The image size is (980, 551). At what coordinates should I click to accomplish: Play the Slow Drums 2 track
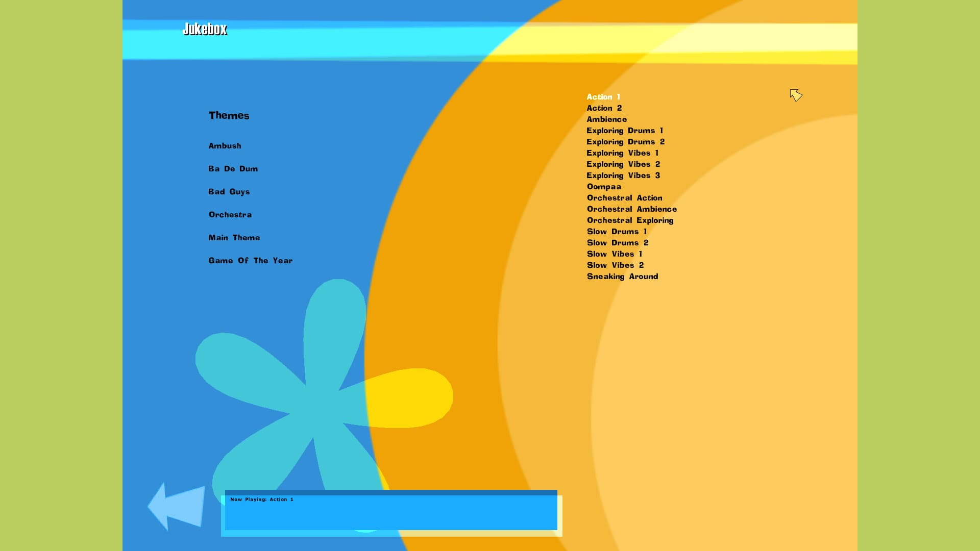click(617, 243)
